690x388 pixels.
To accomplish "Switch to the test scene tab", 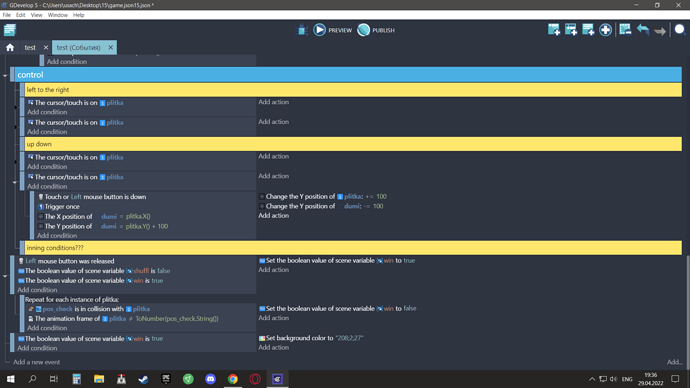I will (30, 48).
